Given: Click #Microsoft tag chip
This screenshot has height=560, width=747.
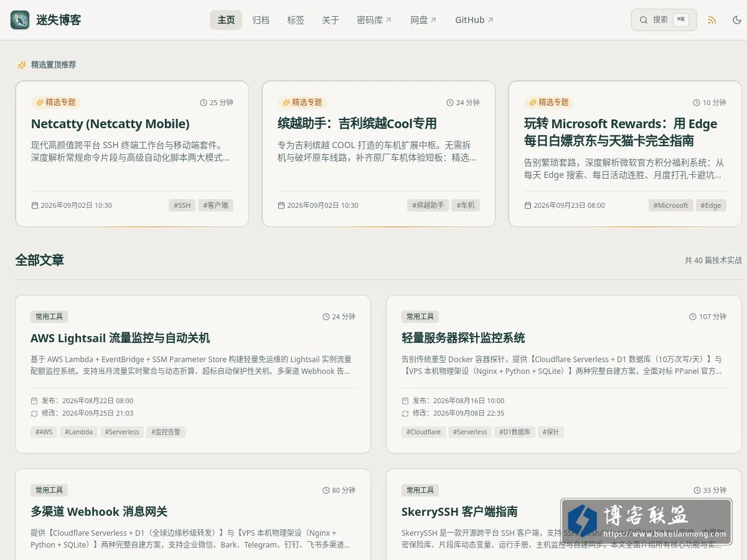Looking at the screenshot, I should tap(671, 205).
